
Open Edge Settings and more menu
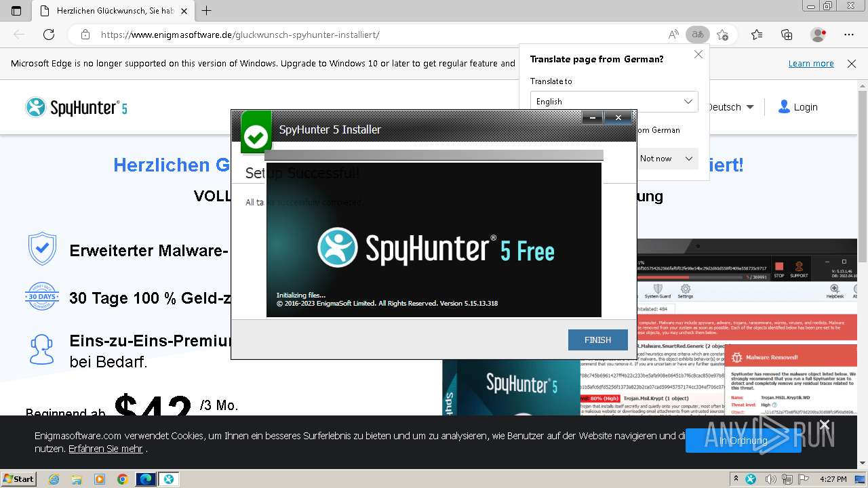849,35
